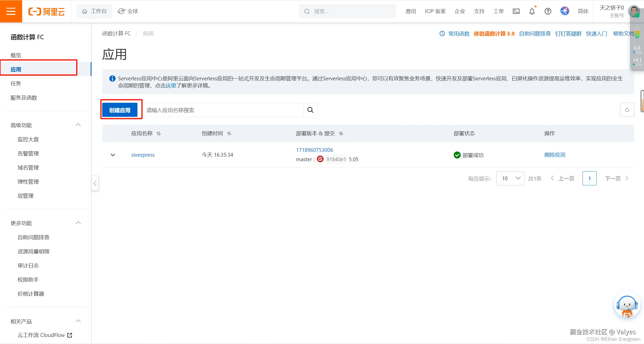Viewport: 644px width, 344px height.
Task: Sort by 部署版本 & 提交 column
Action: click(341, 133)
